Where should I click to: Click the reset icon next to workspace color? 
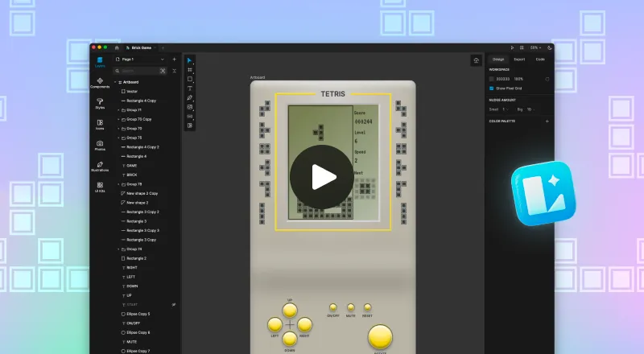[547, 79]
